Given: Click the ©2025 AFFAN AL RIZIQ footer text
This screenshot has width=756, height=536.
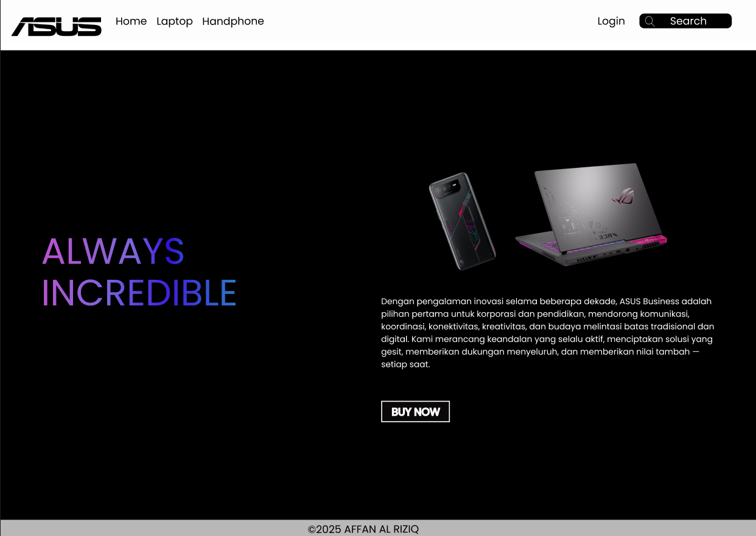Looking at the screenshot, I should click(363, 529).
